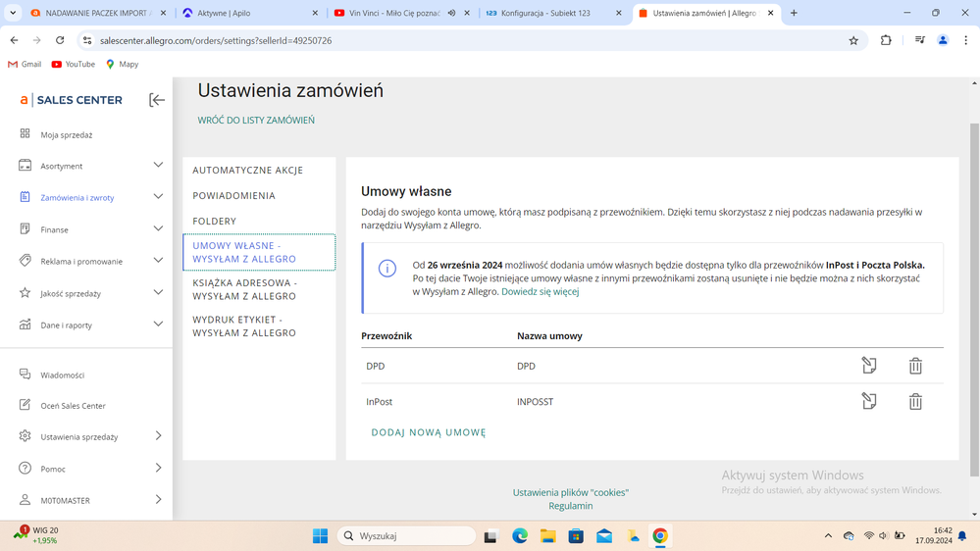Open Ustawienia sprzedaży submenu arrow
This screenshot has width=980, height=551.
point(158,435)
